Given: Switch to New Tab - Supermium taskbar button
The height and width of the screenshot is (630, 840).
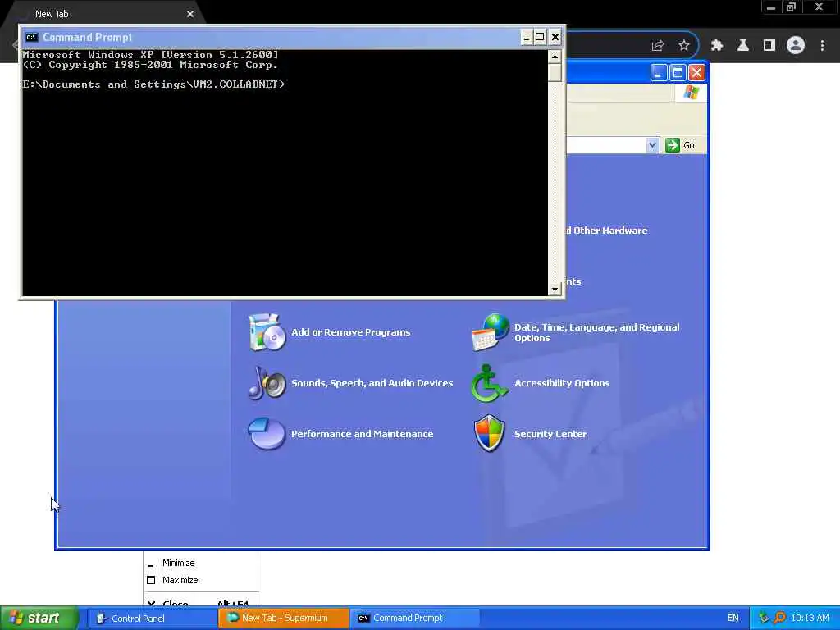Looking at the screenshot, I should point(283,619).
